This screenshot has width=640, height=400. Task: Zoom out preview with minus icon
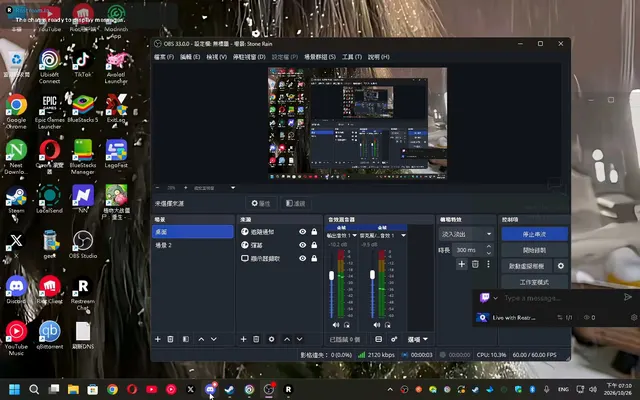coord(158,188)
